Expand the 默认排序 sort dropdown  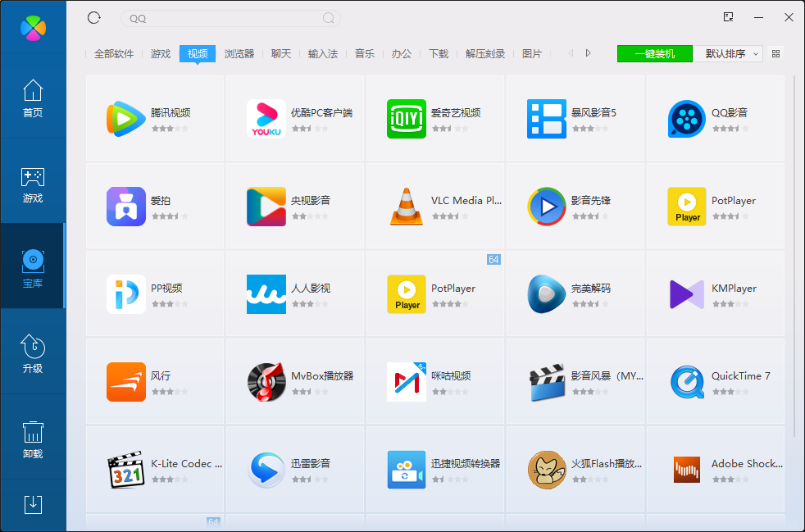(x=727, y=53)
